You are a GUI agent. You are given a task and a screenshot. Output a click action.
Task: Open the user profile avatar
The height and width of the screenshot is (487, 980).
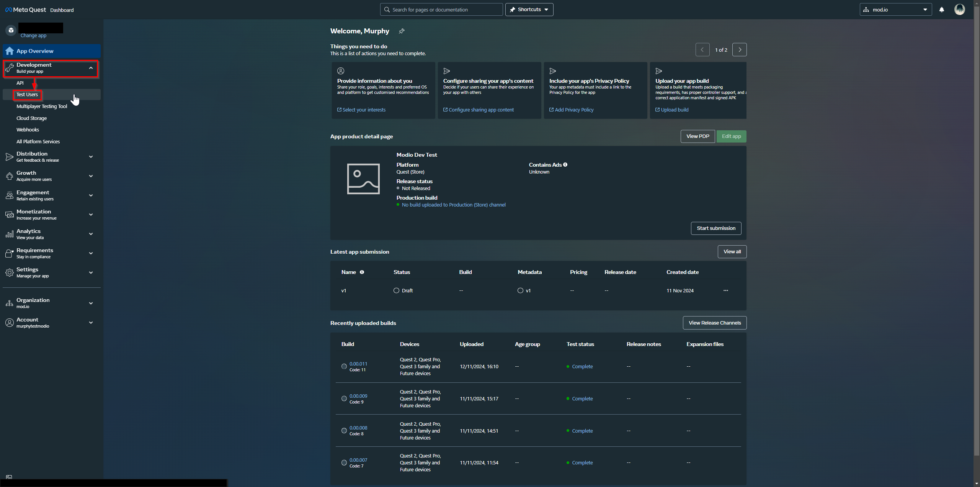click(x=959, y=10)
